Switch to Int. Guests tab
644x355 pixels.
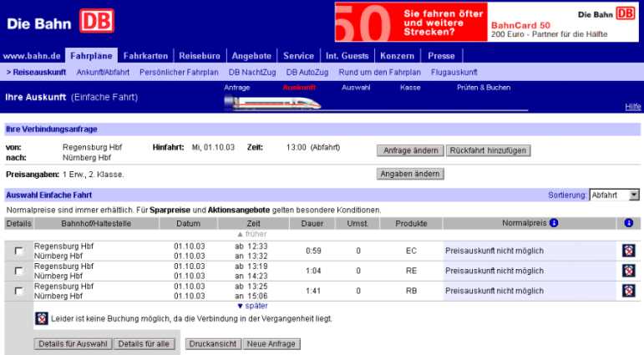(x=347, y=56)
